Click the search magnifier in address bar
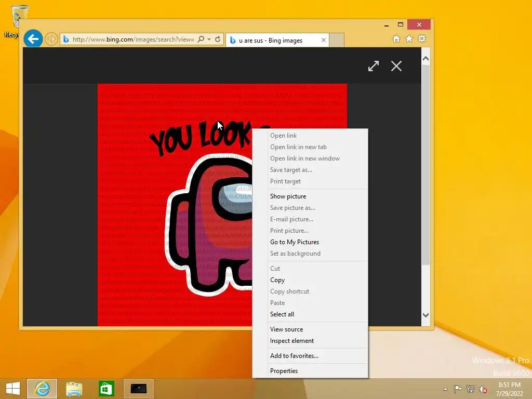The height and width of the screenshot is (399, 532). [201, 39]
